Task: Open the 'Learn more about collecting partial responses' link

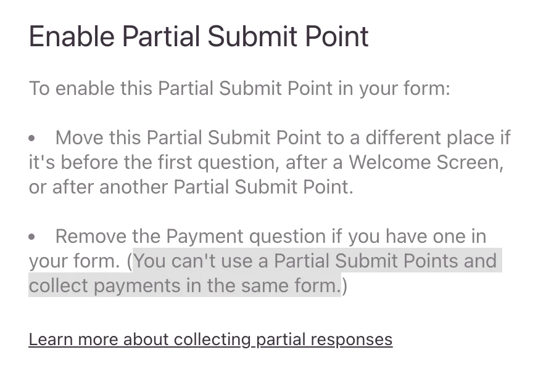Action: point(210,340)
